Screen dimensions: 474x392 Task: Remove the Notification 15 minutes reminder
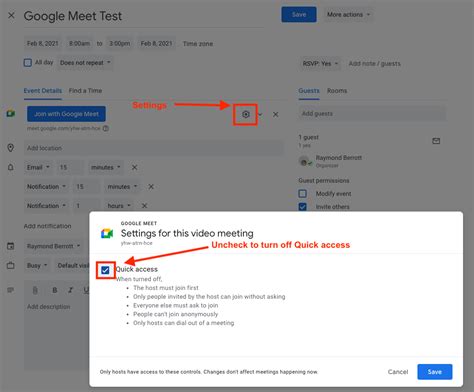tap(151, 187)
